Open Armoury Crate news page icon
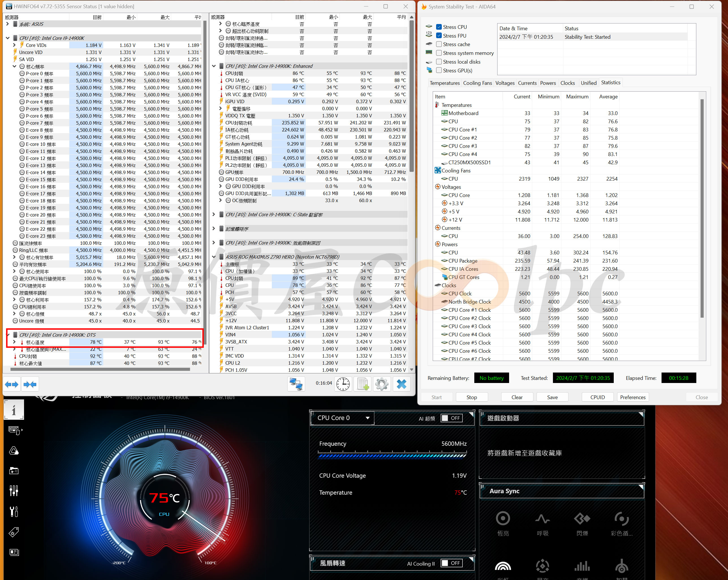Image resolution: width=728 pixels, height=580 pixels. pyautogui.click(x=14, y=552)
